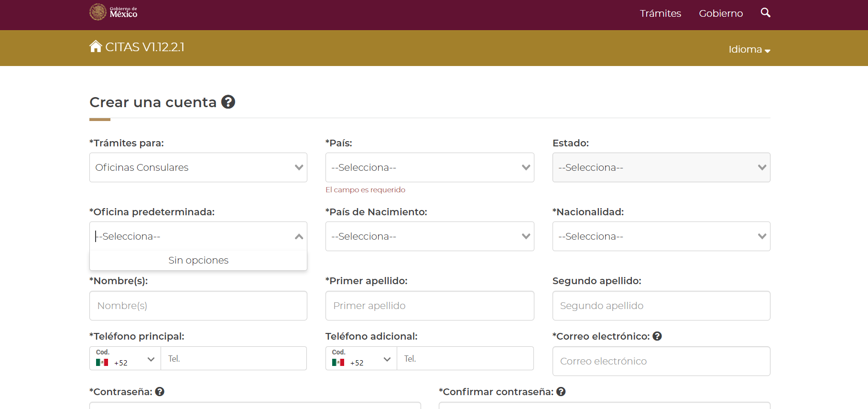Click the Confirmar contraseña help icon
This screenshot has width=868, height=409.
[x=561, y=392]
